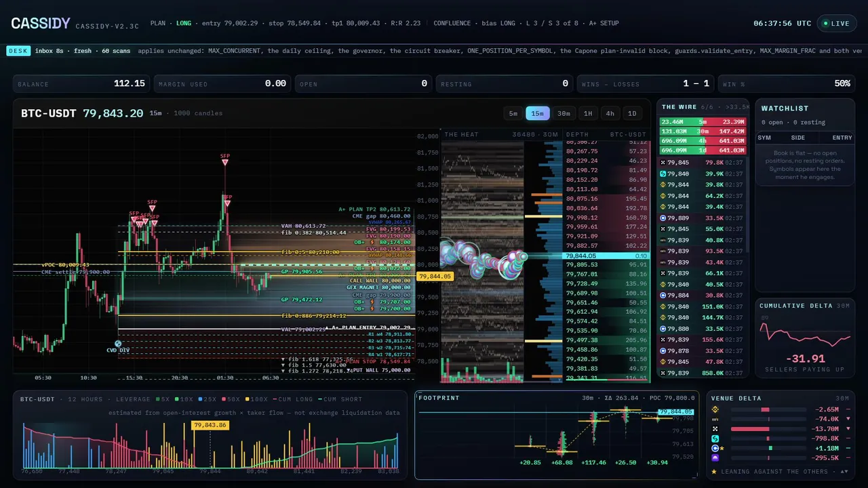Click the LIVE status button

tap(836, 23)
